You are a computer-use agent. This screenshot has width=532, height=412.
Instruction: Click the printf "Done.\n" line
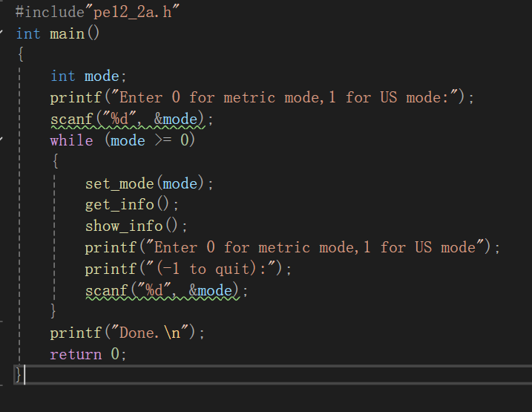(x=127, y=333)
